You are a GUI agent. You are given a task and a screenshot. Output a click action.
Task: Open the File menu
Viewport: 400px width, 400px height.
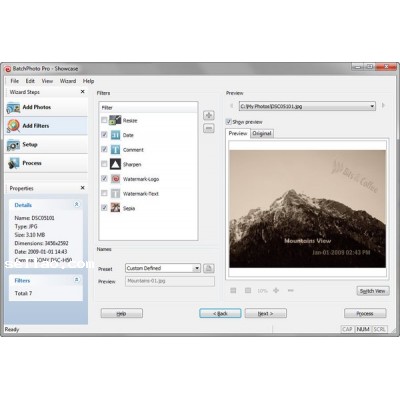click(15, 81)
